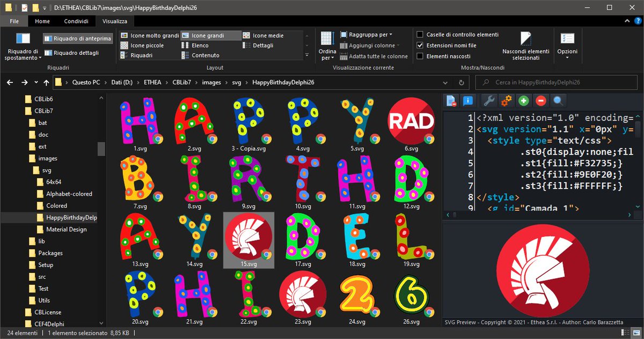Focus the Cerca in HappyBirthdayDelphi26 search box
The height and width of the screenshot is (339, 644).
pyautogui.click(x=556, y=83)
